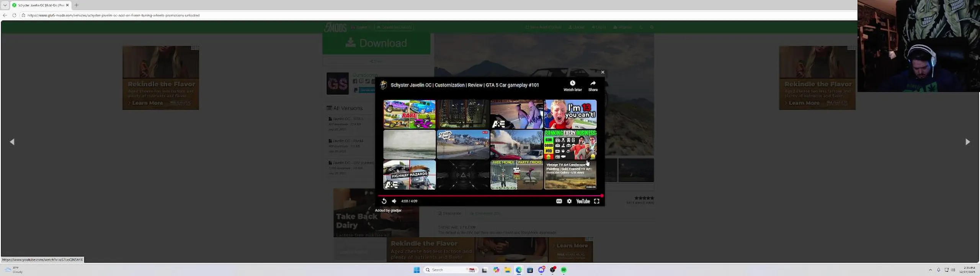Click the Take Back Dairy ad
Screen dimensions: 980x276
376,213
